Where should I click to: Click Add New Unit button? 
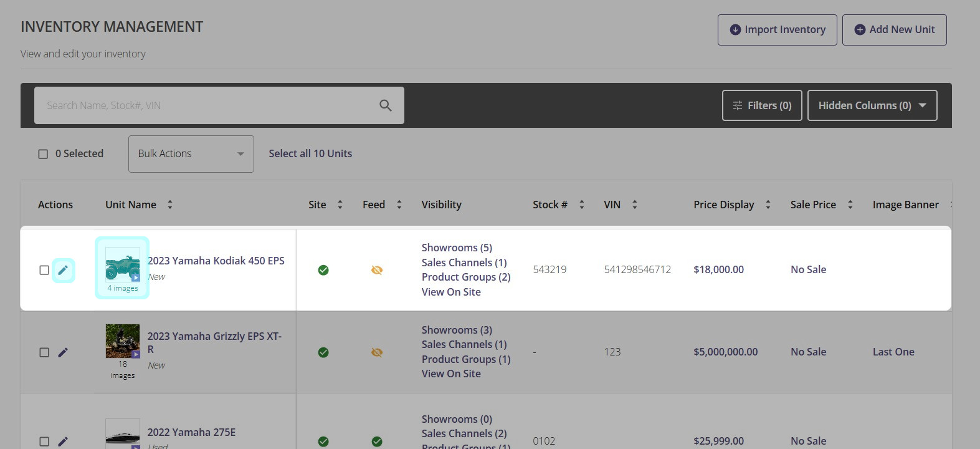point(894,30)
